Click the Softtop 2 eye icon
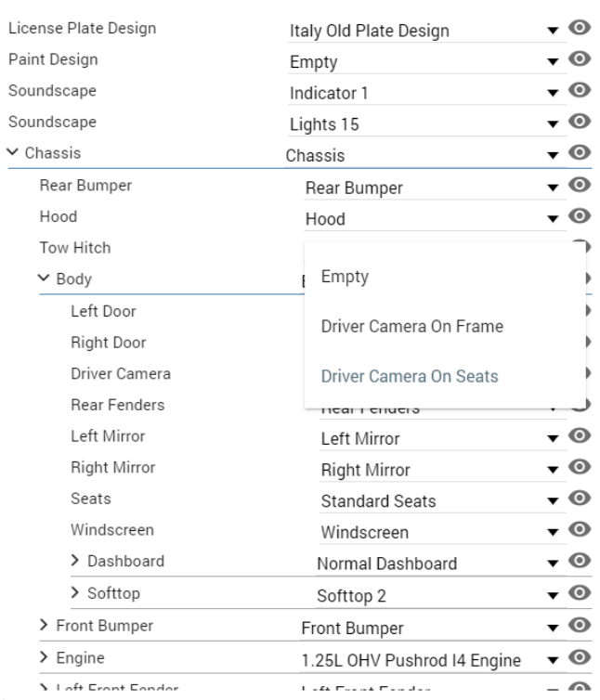Viewport: 600px width, 700px height. coord(580,593)
